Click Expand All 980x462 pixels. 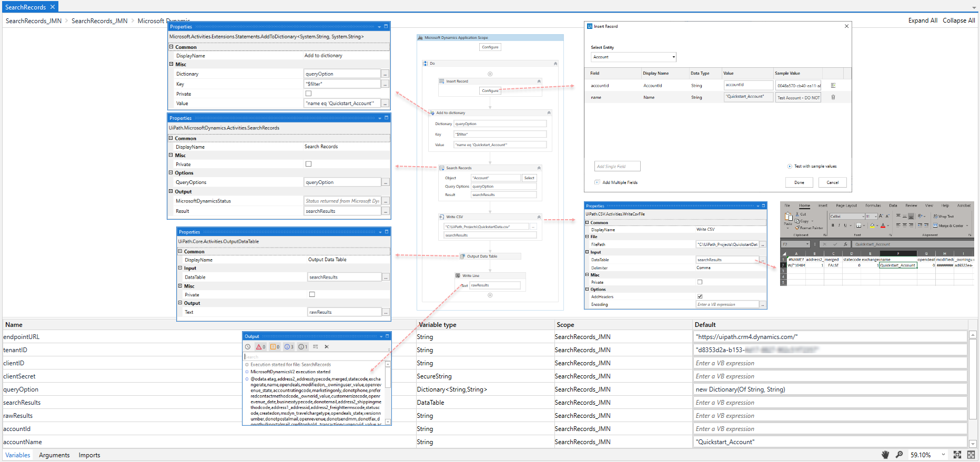pos(923,20)
